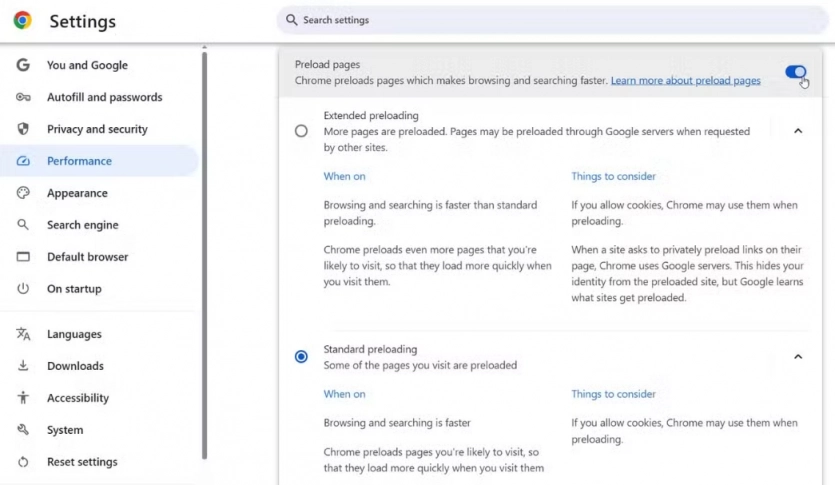Open Autofill and passwords settings
The image size is (835, 485).
coord(104,97)
